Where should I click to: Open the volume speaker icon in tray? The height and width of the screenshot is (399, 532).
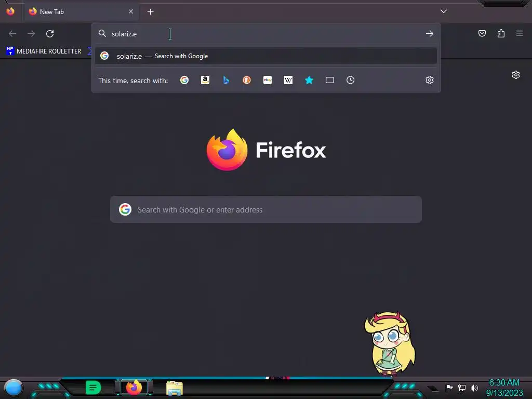(474, 388)
